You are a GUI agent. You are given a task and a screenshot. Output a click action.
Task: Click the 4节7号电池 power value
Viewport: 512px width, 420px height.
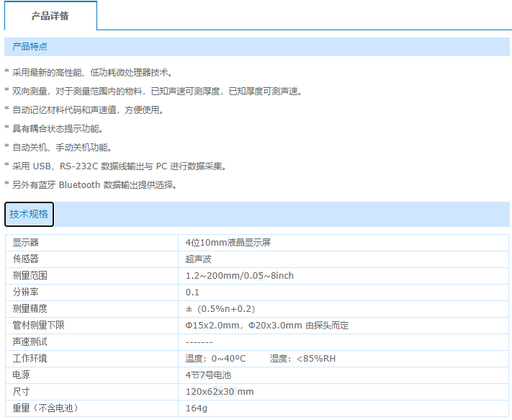click(x=208, y=375)
